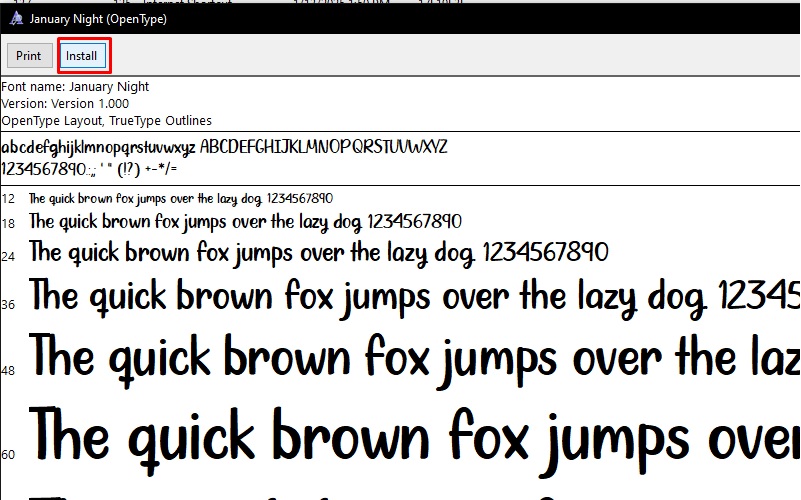Select the 'Version: Version 1.000' text
This screenshot has height=500, width=801.
pos(65,104)
